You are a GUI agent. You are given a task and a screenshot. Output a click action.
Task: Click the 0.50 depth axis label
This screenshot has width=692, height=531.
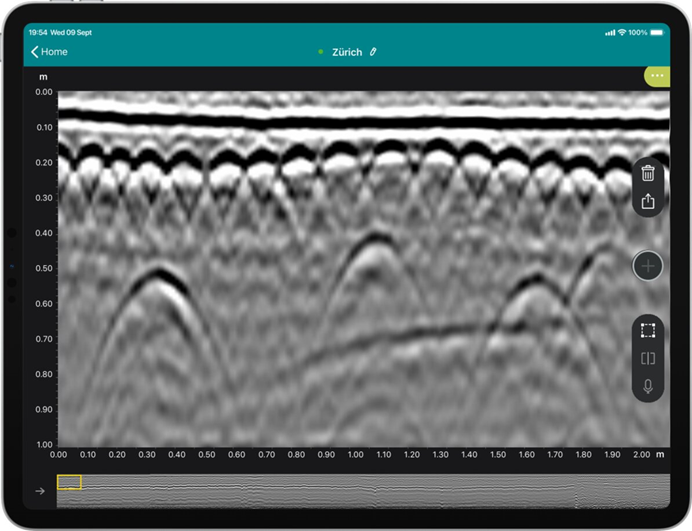point(44,268)
